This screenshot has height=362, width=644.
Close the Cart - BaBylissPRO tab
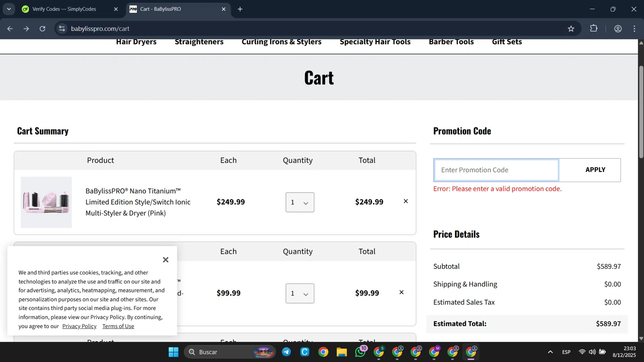click(224, 9)
